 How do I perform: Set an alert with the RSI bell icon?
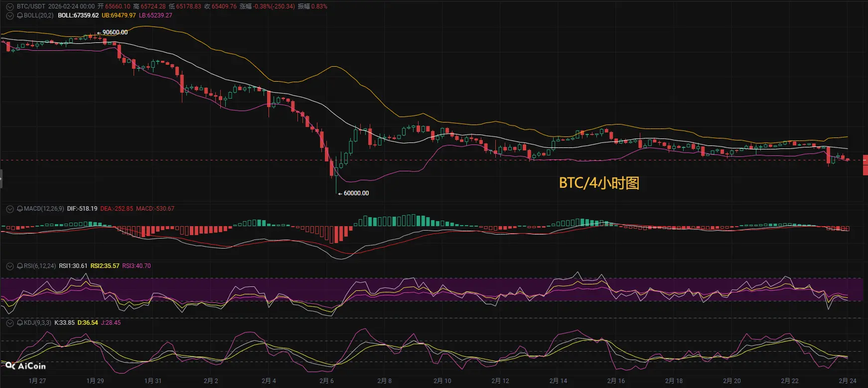tap(20, 266)
